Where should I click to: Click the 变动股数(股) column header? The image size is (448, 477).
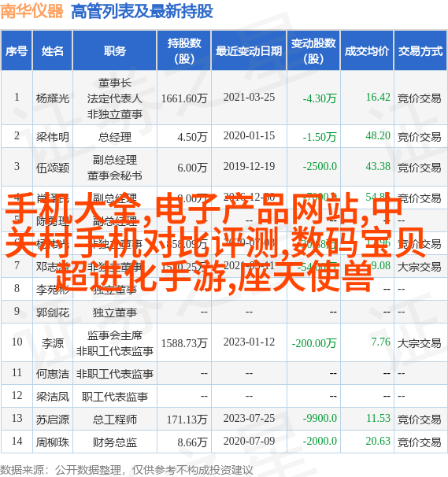pos(313,51)
